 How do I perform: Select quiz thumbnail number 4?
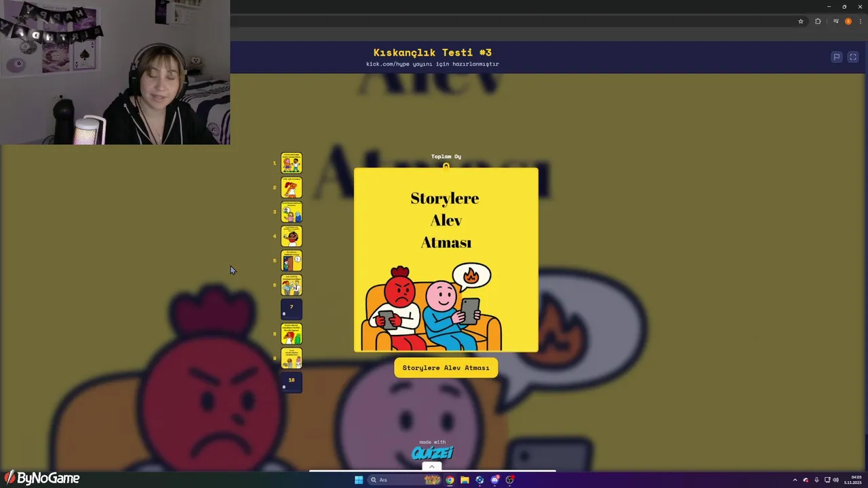tap(292, 236)
